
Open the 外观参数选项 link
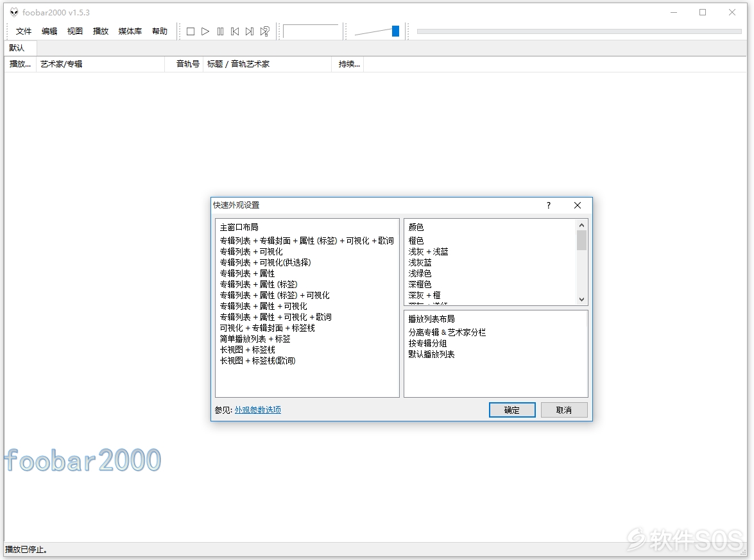(258, 409)
